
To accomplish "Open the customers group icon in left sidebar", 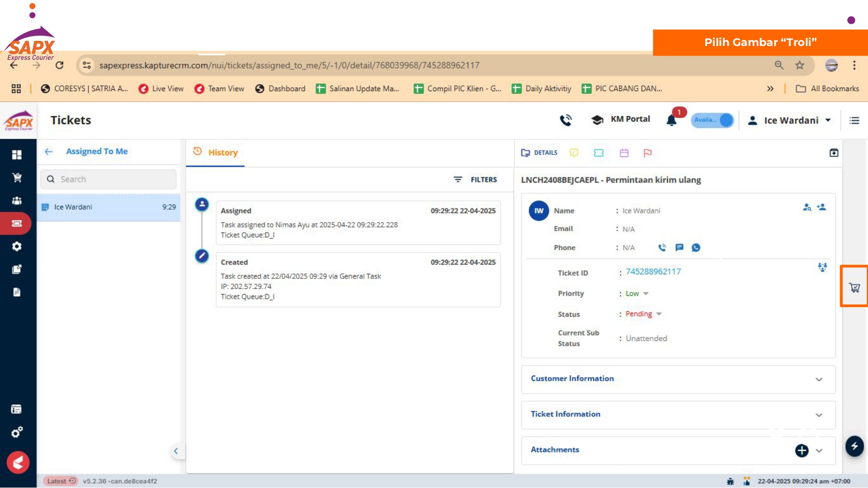I will pos(17,200).
